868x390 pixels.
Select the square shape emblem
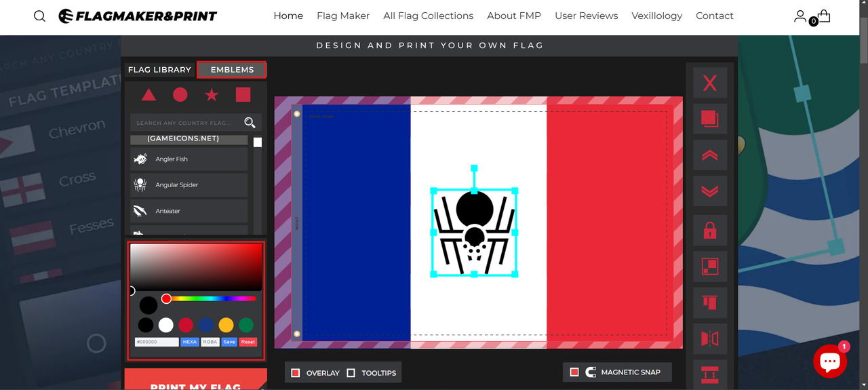243,95
